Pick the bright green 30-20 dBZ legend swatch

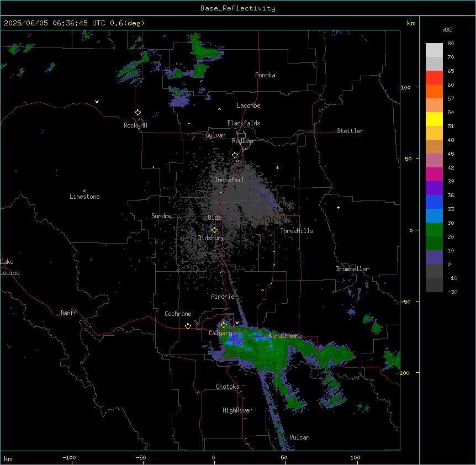(434, 230)
